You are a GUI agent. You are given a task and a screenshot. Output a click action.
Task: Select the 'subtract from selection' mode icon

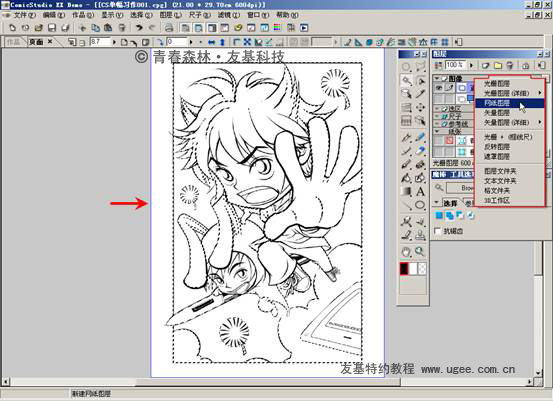click(x=460, y=215)
